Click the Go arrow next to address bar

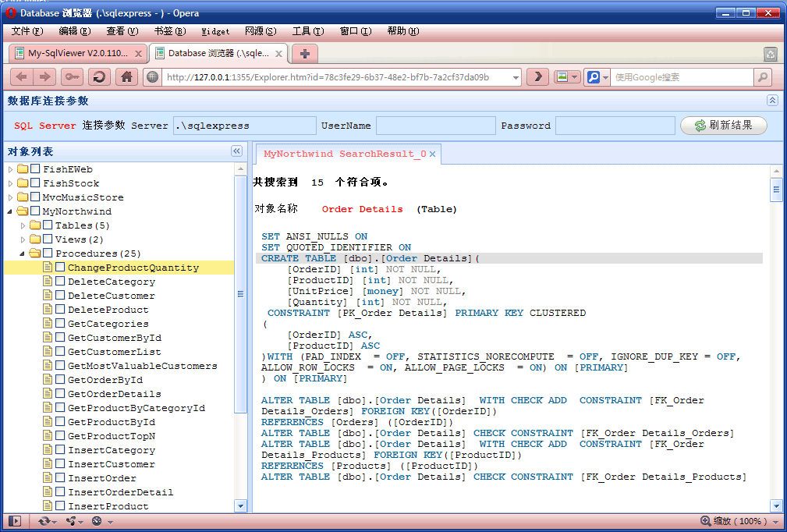537,76
